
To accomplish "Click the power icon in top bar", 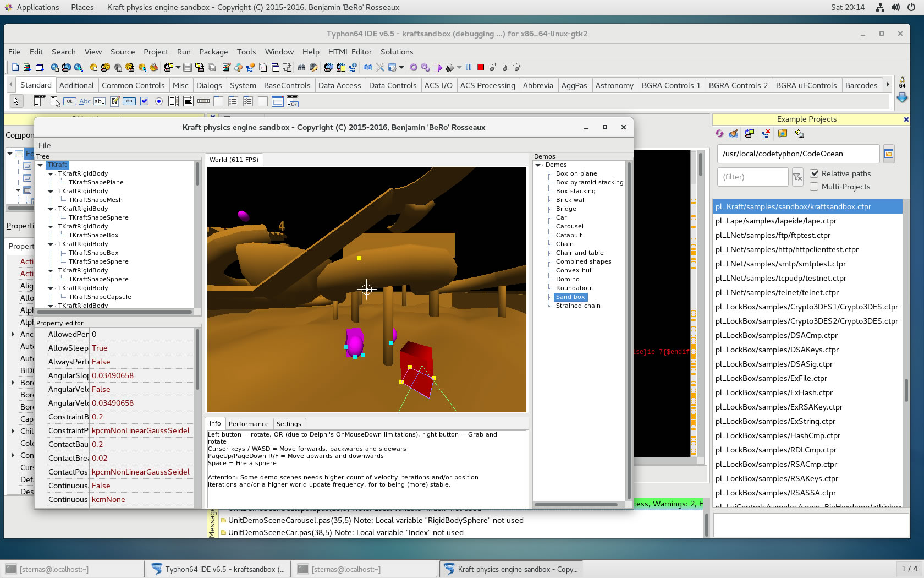I will [x=911, y=7].
